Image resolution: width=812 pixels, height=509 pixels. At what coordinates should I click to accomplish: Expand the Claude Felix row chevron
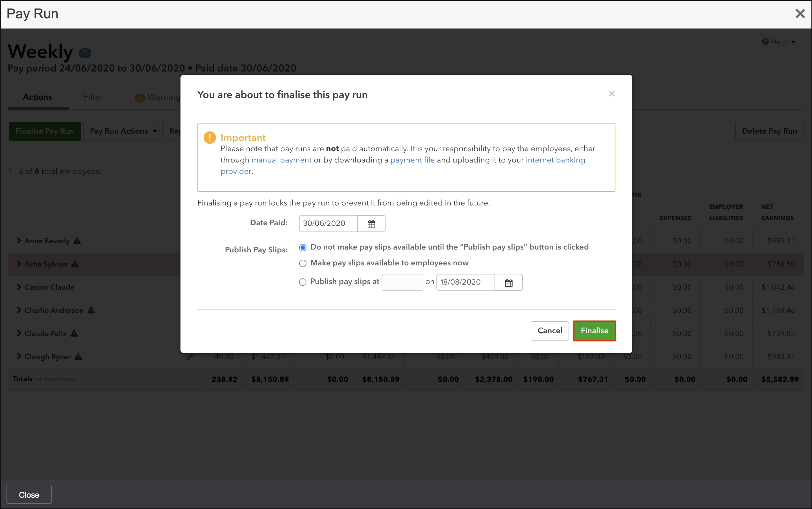click(x=19, y=333)
